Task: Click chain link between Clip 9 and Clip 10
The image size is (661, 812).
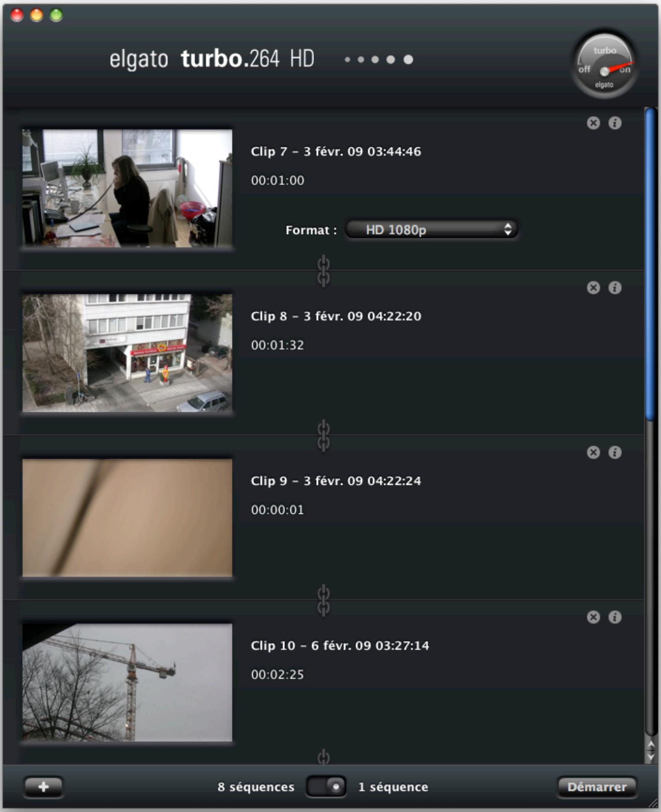Action: click(324, 600)
